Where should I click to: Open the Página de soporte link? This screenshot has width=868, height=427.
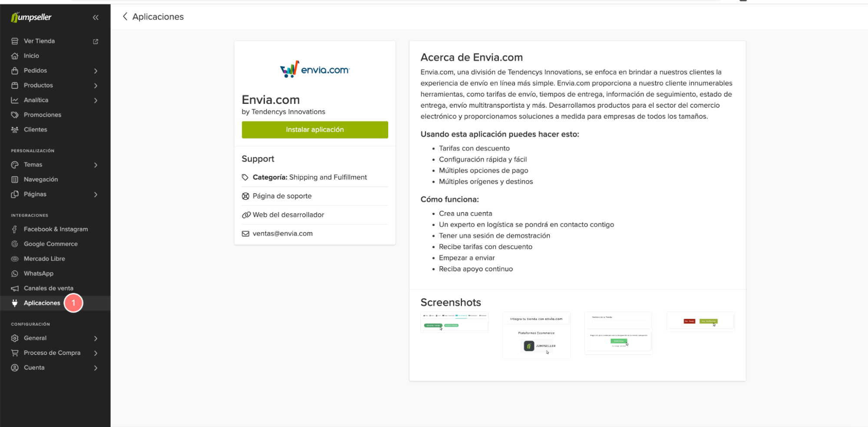point(282,196)
